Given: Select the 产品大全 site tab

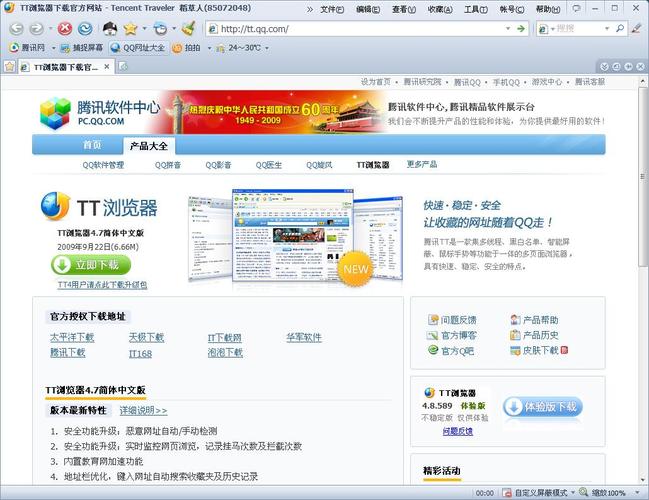Looking at the screenshot, I should (149, 146).
